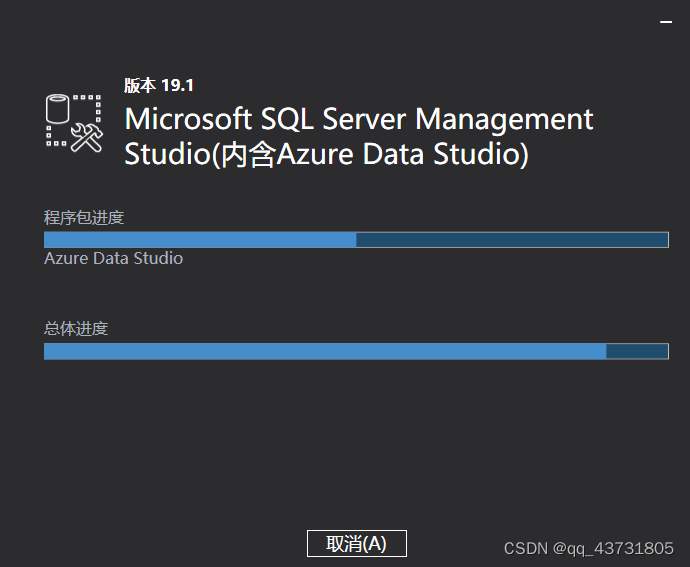Click the 取消(A) cancel button
This screenshot has width=690, height=567.
pos(356,543)
